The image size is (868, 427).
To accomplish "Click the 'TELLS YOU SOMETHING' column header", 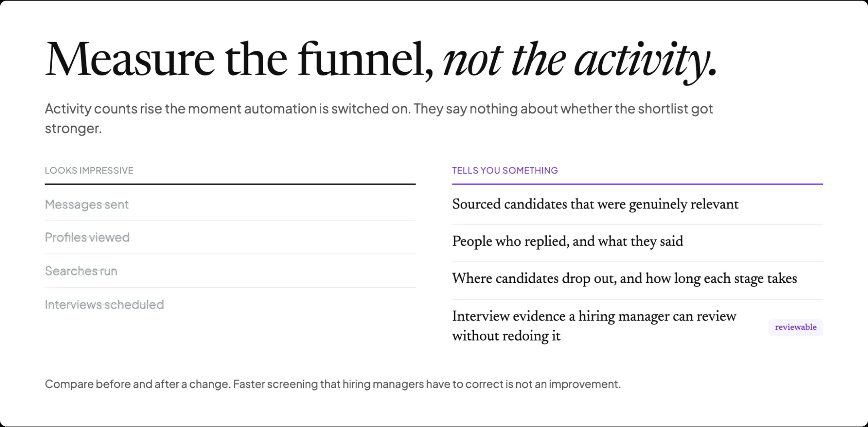I will click(x=505, y=170).
